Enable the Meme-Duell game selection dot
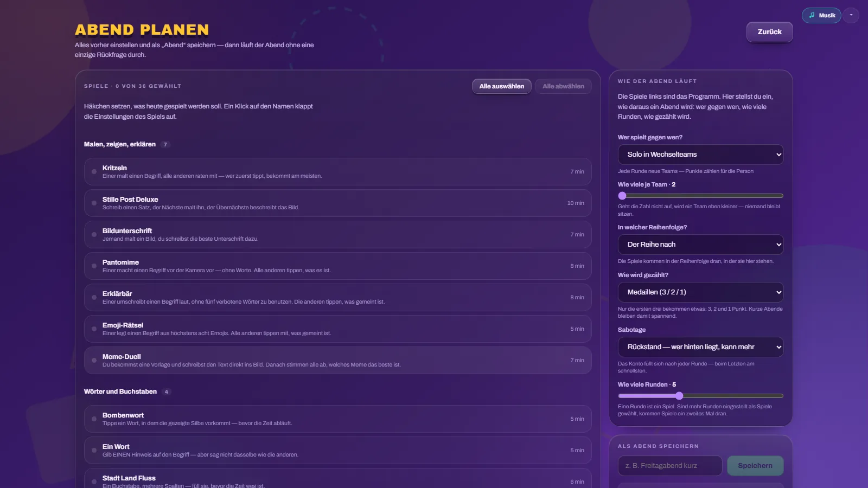This screenshot has height=488, width=868. [94, 361]
